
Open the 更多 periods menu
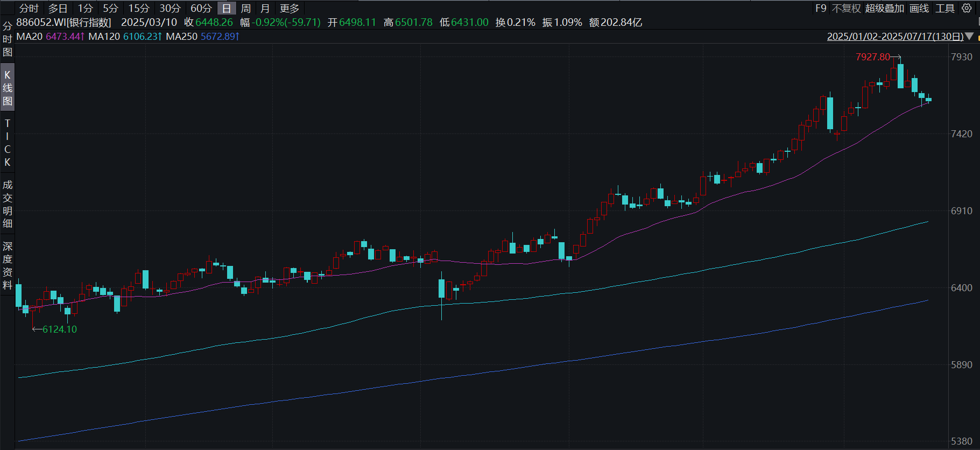click(290, 8)
